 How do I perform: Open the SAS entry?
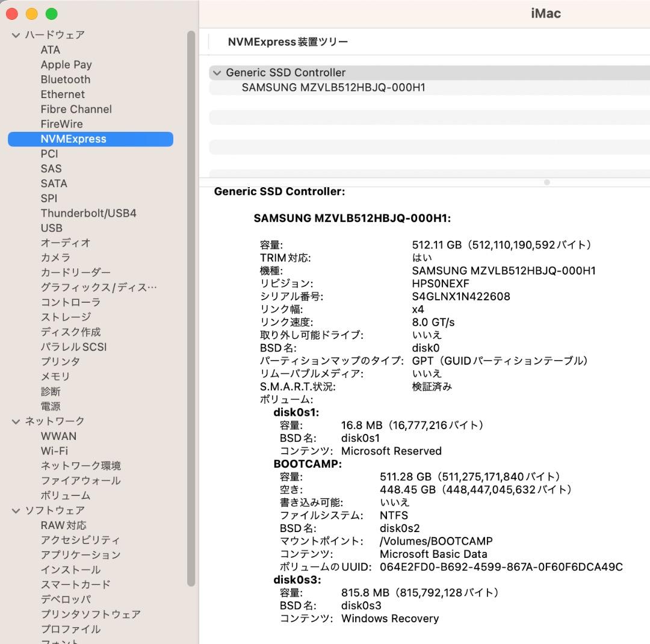pos(51,169)
